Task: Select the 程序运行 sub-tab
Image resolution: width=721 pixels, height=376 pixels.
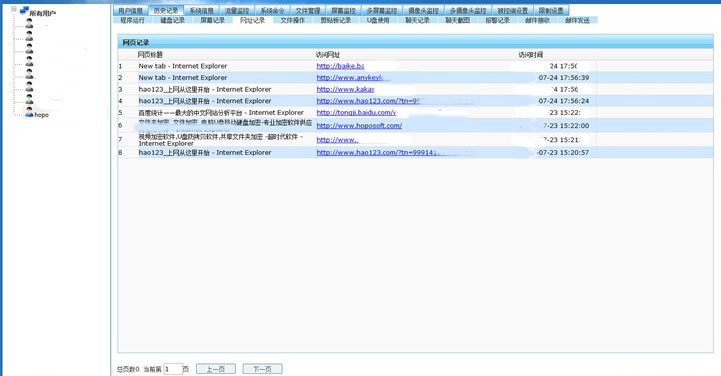Action: coord(132,20)
